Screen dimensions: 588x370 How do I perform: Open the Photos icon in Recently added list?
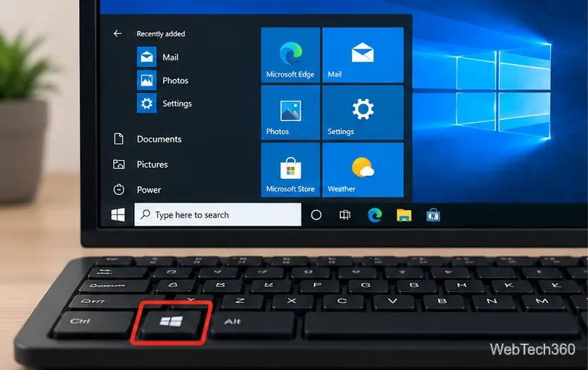tap(147, 80)
